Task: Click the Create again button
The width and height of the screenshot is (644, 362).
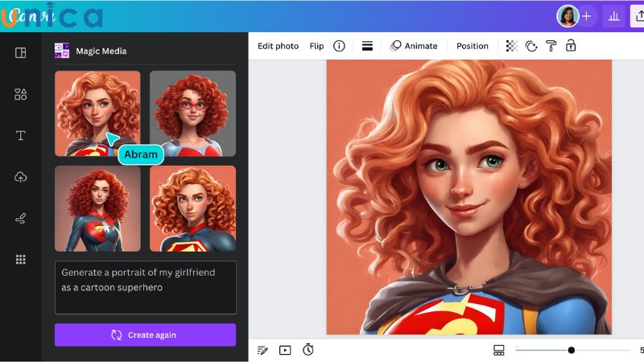Action: pos(146,335)
